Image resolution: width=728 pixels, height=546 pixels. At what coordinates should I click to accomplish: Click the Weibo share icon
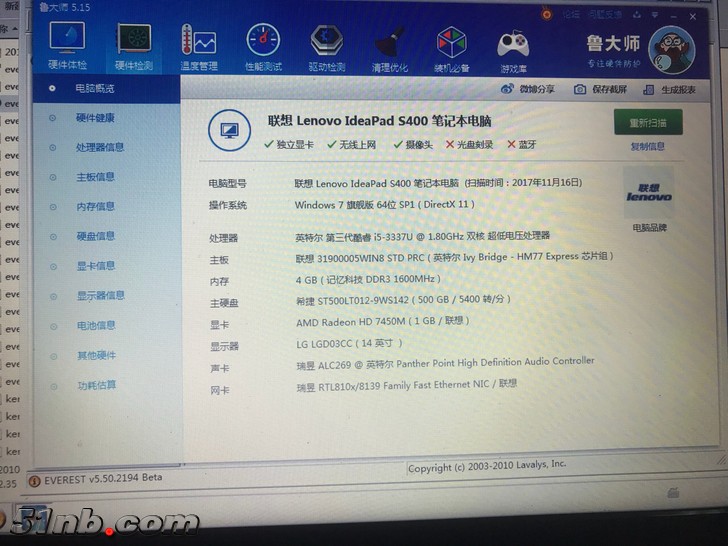click(507, 88)
